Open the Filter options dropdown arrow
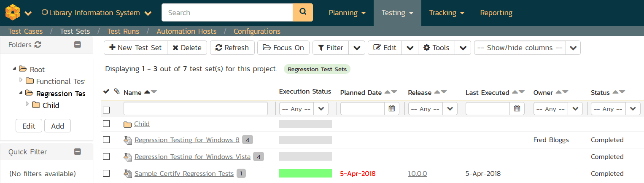 pos(357,48)
